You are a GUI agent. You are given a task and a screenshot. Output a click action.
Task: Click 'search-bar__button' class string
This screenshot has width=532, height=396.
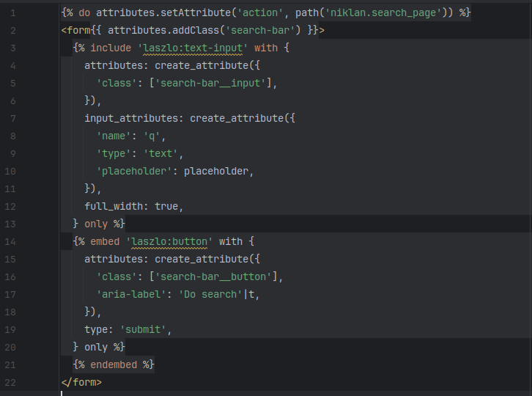pyautogui.click(x=213, y=276)
